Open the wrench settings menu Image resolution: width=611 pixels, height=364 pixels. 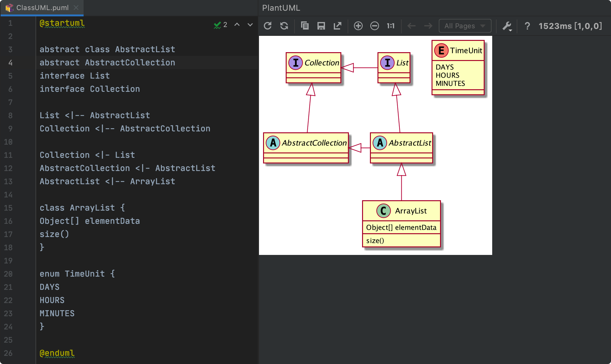click(x=507, y=26)
